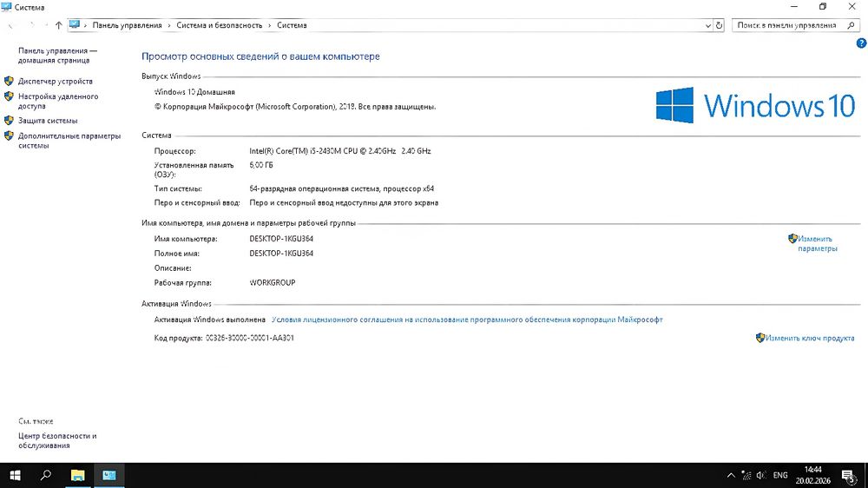
Task: Open Диспетчер устройств link
Action: point(56,81)
